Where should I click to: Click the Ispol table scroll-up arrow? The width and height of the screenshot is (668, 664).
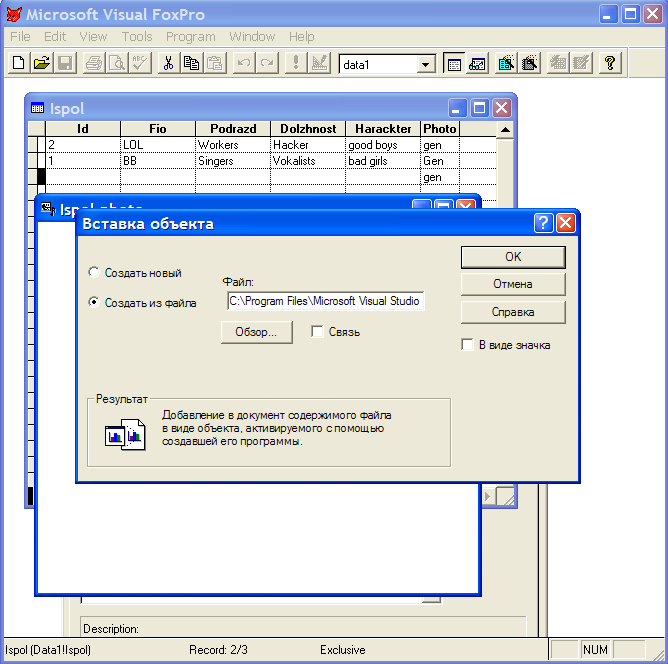click(505, 129)
